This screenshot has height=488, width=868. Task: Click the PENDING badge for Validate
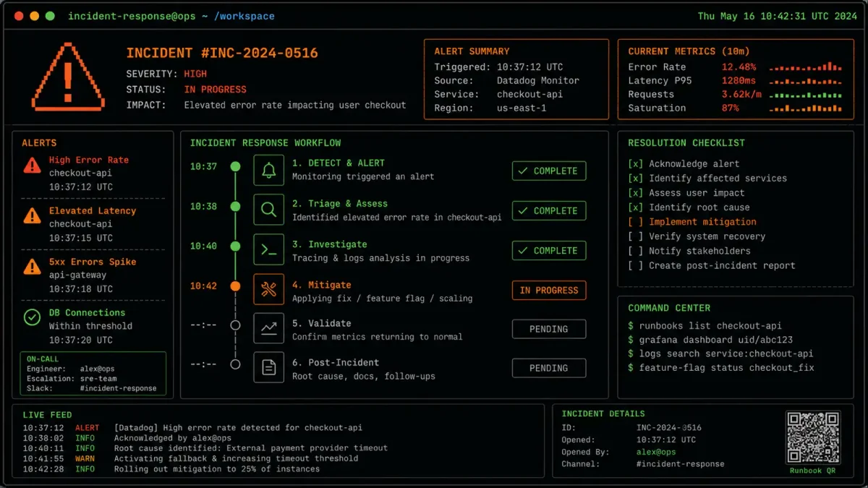(x=549, y=329)
